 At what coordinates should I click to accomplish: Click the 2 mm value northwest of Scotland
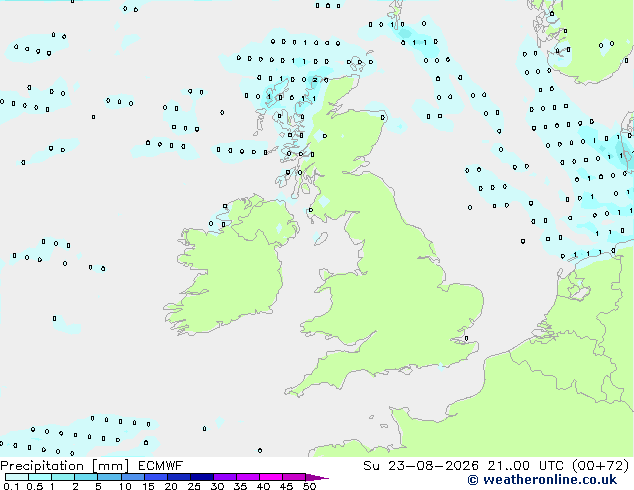315,80
